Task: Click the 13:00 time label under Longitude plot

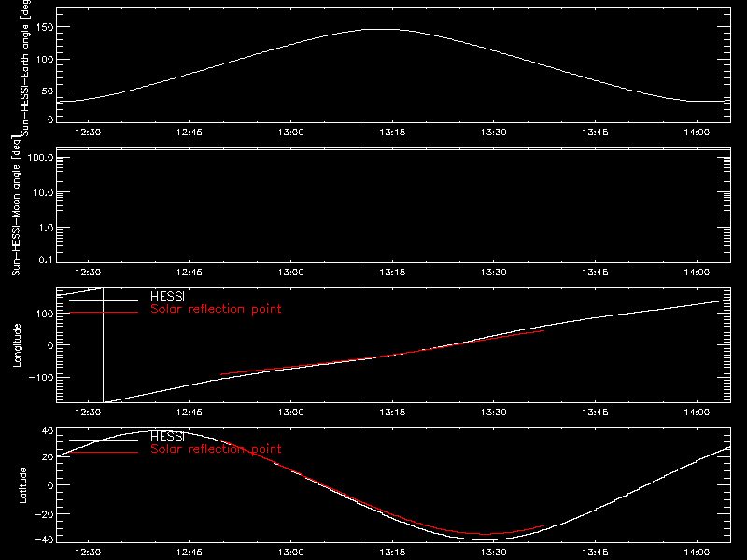Action: (290, 413)
